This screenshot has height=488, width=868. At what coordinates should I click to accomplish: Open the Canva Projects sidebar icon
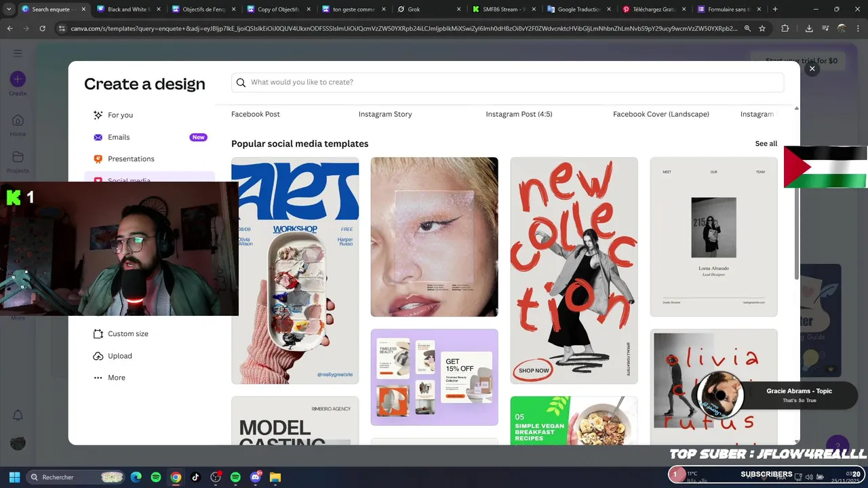pyautogui.click(x=18, y=157)
